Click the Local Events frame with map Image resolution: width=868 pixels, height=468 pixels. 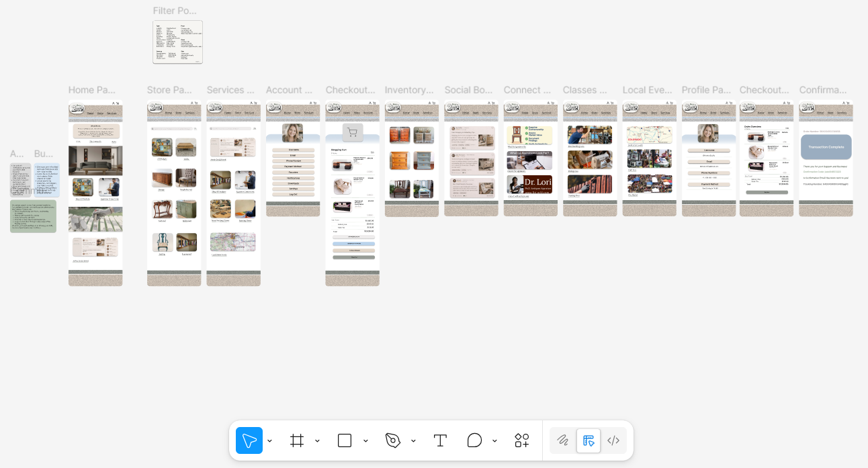tap(649, 158)
